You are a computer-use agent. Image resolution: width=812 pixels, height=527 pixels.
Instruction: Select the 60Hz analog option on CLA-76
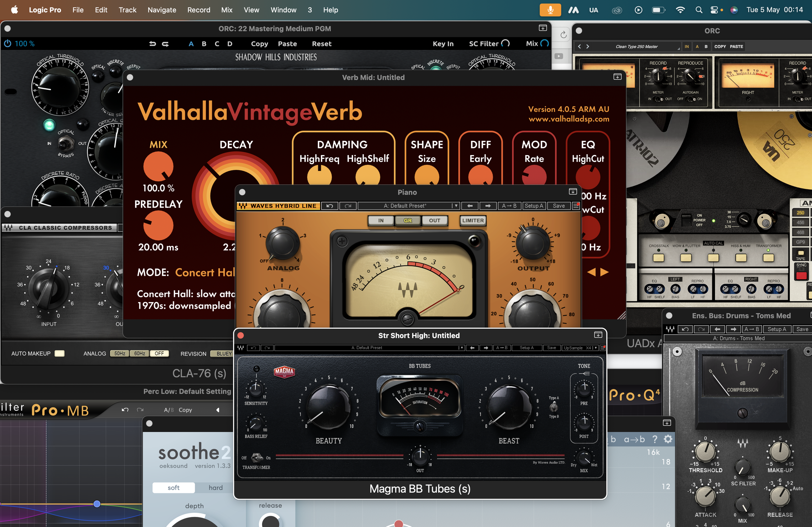(x=140, y=353)
